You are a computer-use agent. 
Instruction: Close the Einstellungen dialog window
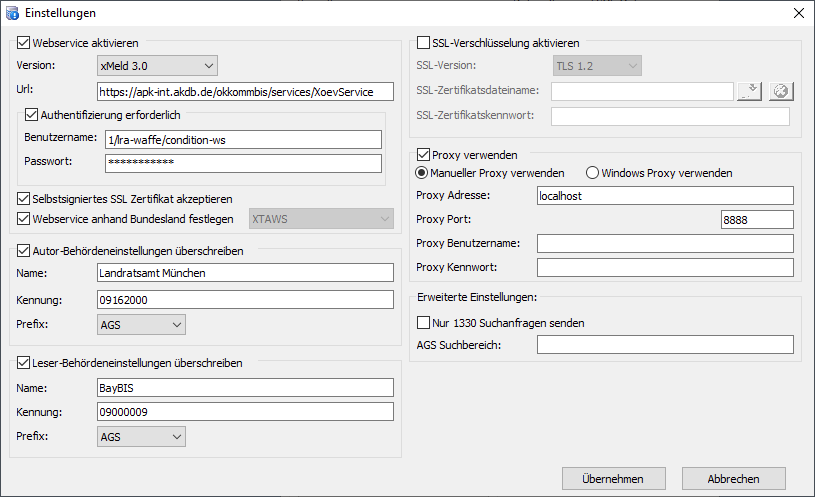coord(798,13)
